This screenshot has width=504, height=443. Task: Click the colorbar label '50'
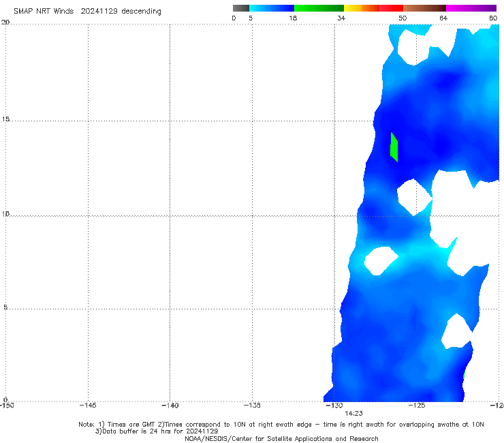403,18
